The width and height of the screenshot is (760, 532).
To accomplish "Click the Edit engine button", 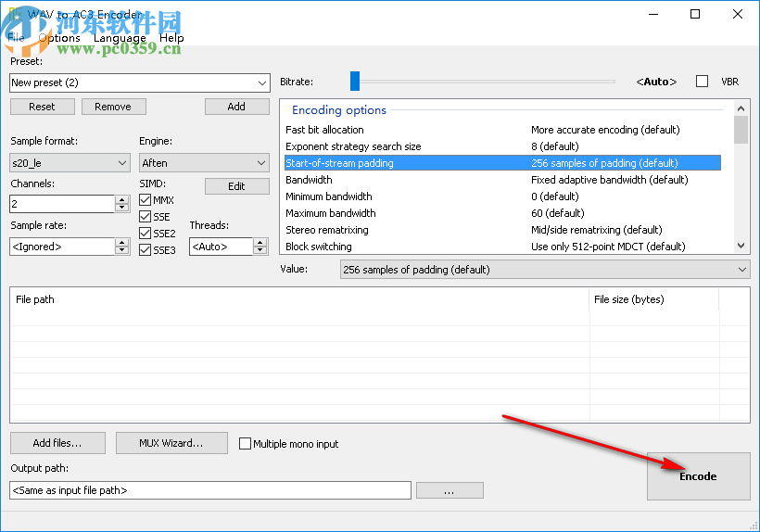I will [x=236, y=186].
